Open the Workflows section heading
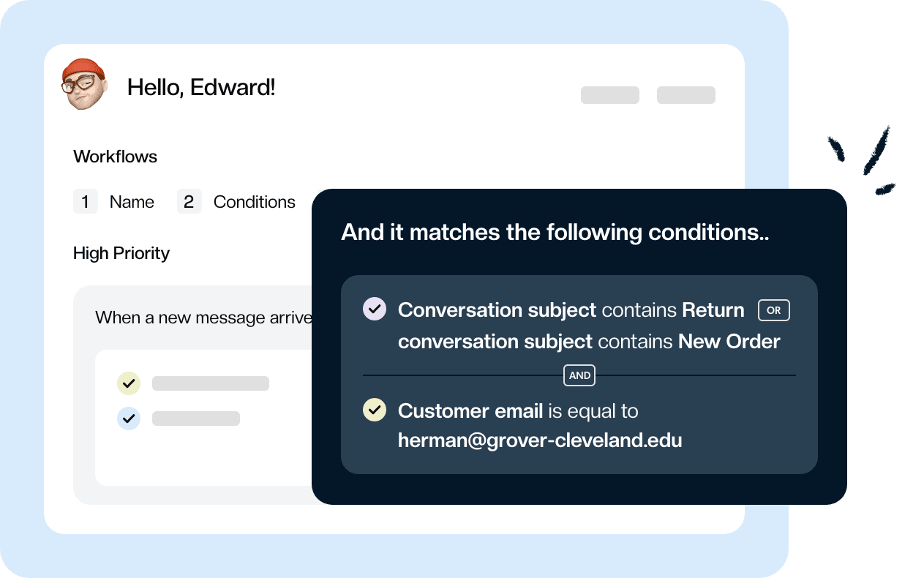 (x=115, y=157)
